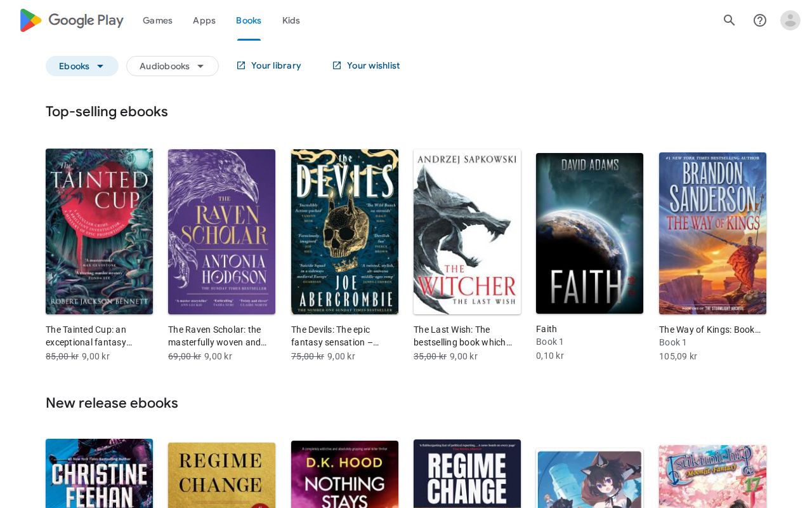
Task: Switch to the Games tab
Action: click(157, 20)
